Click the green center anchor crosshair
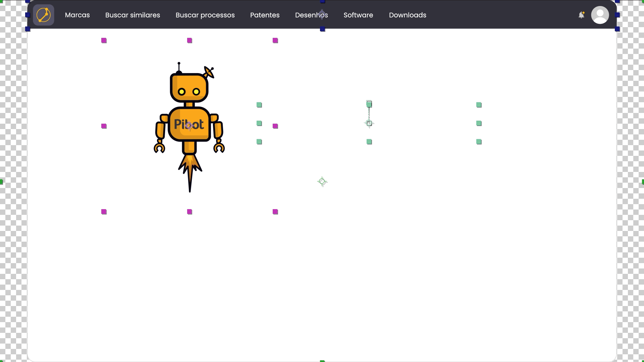Screen dimensions: 644x362 (x=322, y=182)
